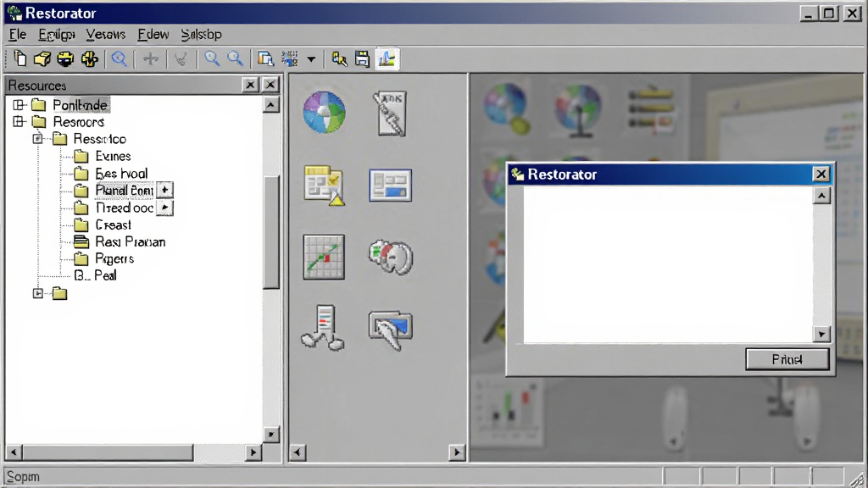Click the Priael button in Restorator dialog
This screenshot has width=868, height=488.
click(x=787, y=359)
